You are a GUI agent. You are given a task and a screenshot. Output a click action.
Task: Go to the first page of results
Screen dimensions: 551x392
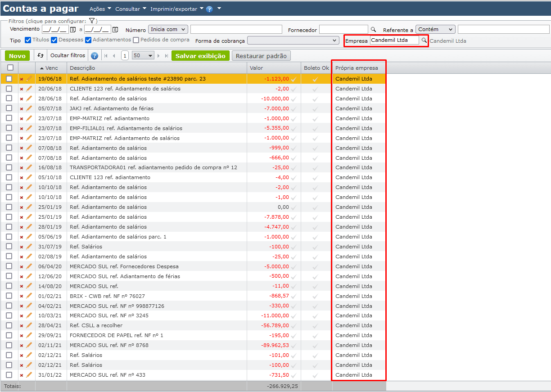[x=106, y=56]
